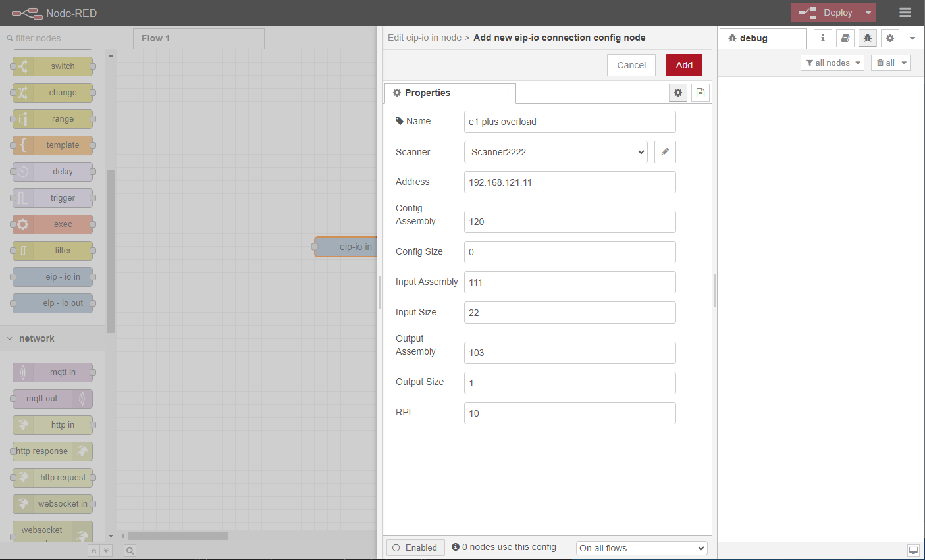Click the palette vertical scrollbar
This screenshot has height=560, width=925.
tap(111, 250)
